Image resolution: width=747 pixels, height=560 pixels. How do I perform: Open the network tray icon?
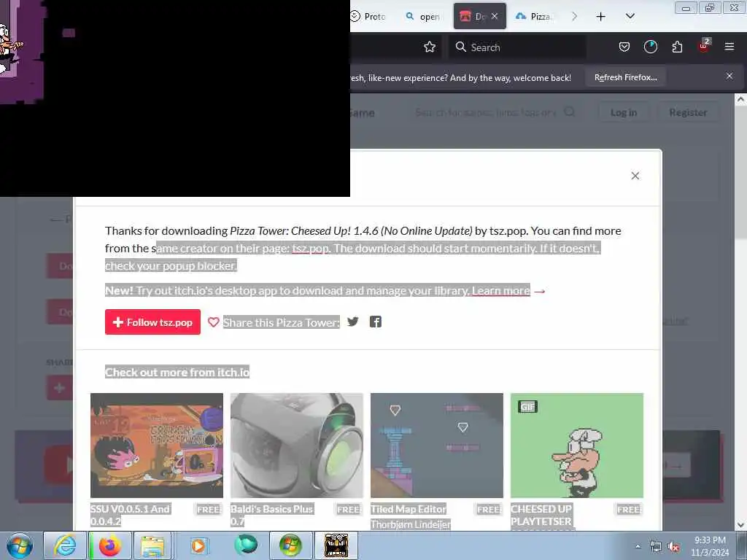pos(656,547)
